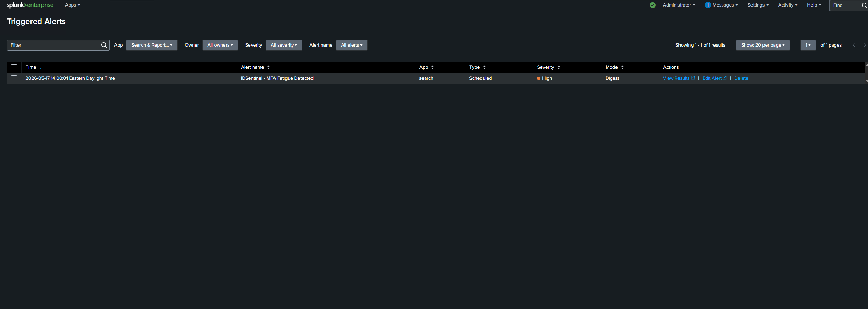Click the Digest mode cell
This screenshot has height=309, width=868.
click(x=612, y=78)
